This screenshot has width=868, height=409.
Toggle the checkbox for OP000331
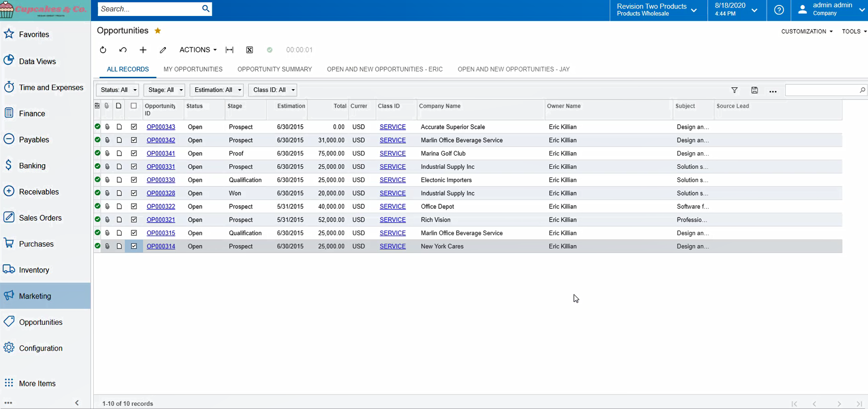(134, 167)
